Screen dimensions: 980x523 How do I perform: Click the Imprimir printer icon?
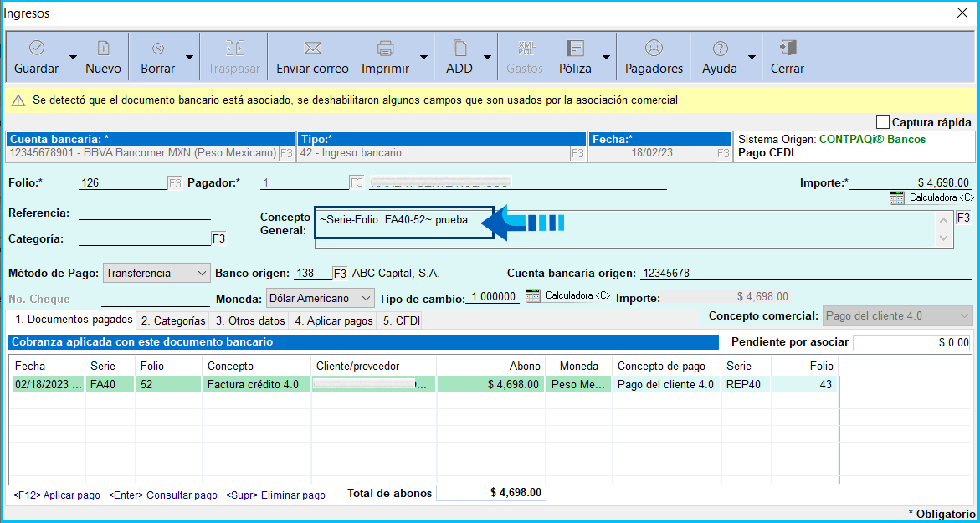coord(385,49)
